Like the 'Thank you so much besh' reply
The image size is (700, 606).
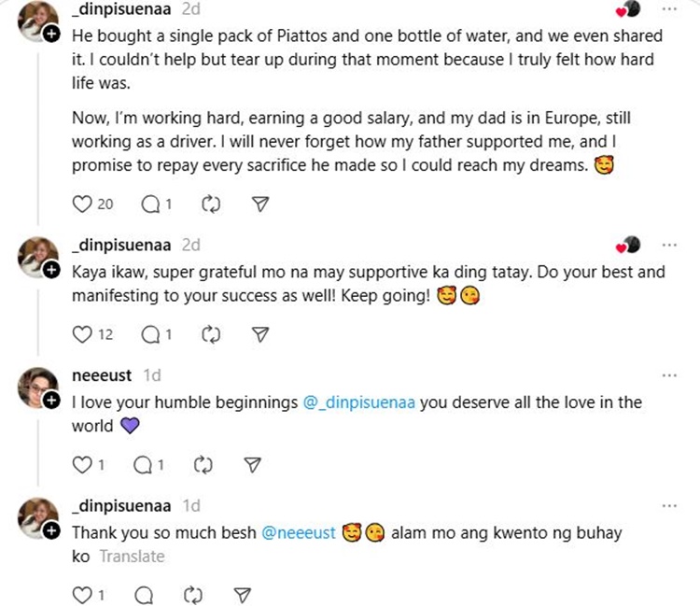pos(84,594)
